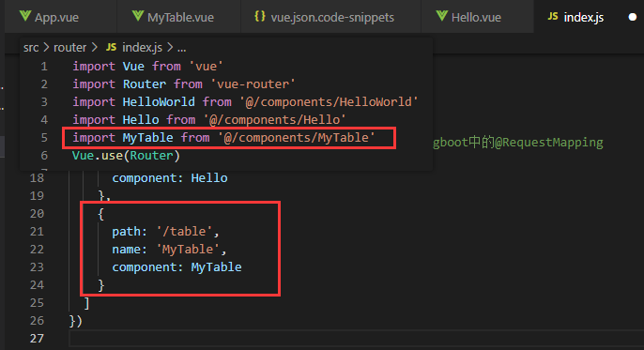Image resolution: width=644 pixels, height=350 pixels.
Task: Click the JS icon in the breadcrumb
Action: point(111,47)
